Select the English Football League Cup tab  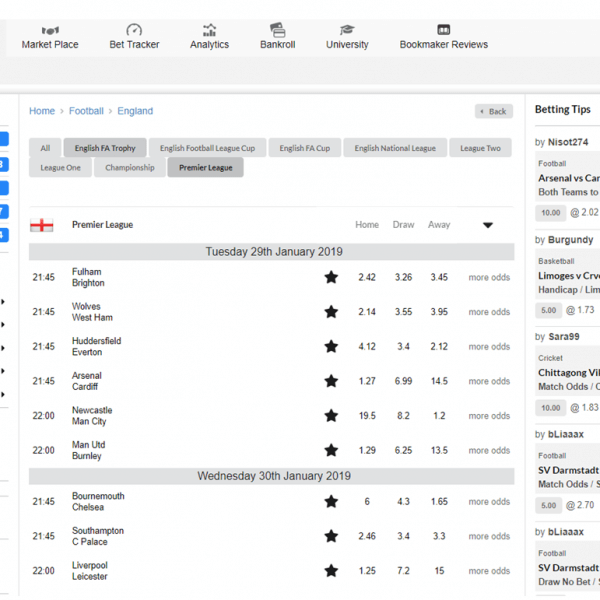coord(207,148)
